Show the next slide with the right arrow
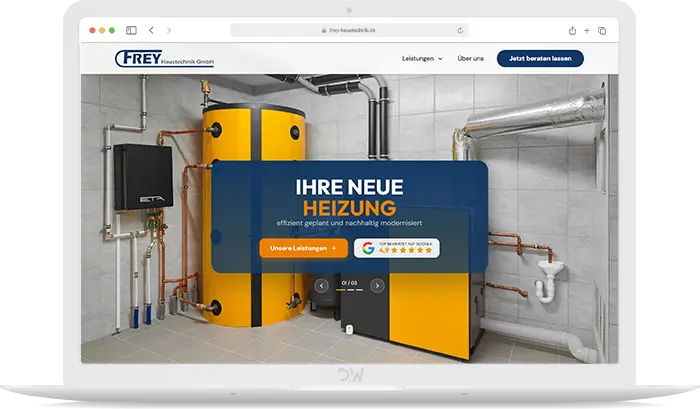Image resolution: width=700 pixels, height=409 pixels. point(377,285)
